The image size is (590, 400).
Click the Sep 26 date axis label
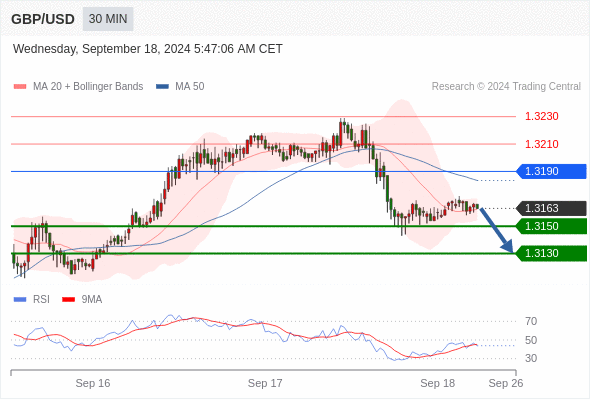(506, 383)
